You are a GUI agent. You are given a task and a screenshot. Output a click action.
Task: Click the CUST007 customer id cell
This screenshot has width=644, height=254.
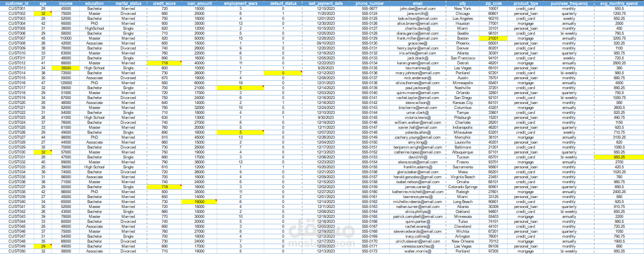pos(17,38)
